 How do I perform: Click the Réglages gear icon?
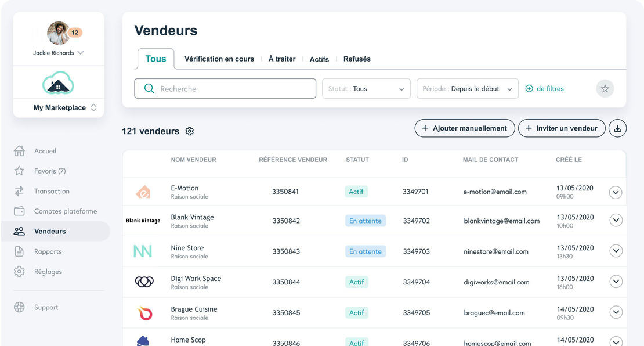(x=19, y=272)
